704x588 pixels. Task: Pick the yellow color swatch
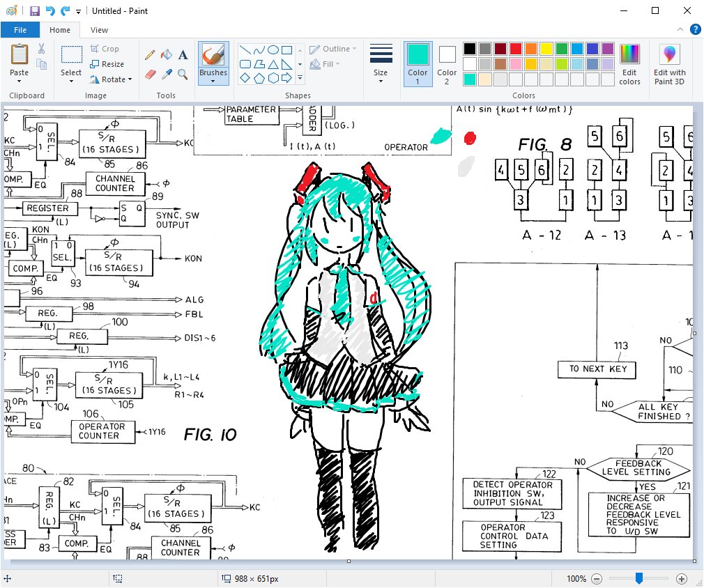pyautogui.click(x=546, y=49)
